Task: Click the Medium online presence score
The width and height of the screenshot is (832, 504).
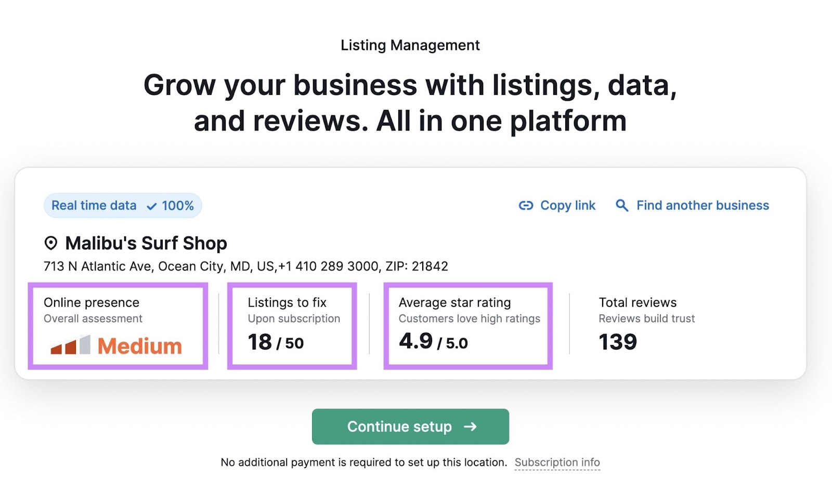Action: click(x=139, y=345)
